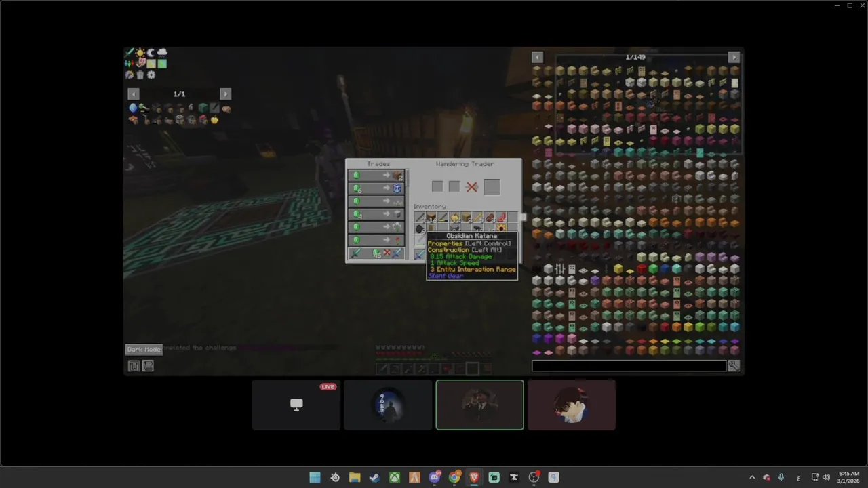
Task: Show hidden tray icons chevron
Action: (x=751, y=477)
